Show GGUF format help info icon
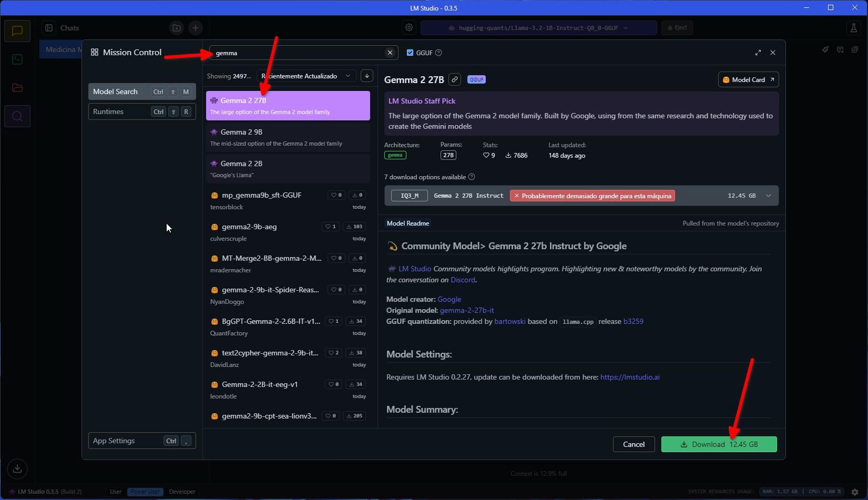Image resolution: width=868 pixels, height=500 pixels. (438, 53)
